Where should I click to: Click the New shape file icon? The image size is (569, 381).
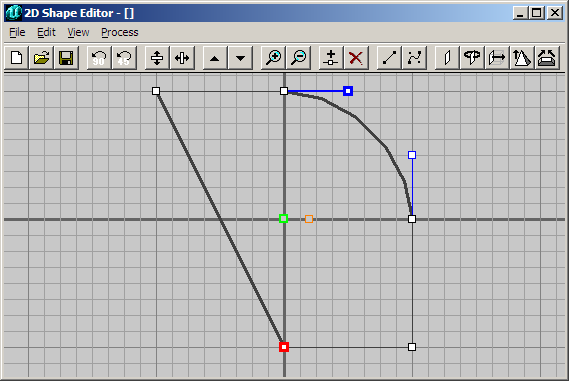[x=17, y=58]
